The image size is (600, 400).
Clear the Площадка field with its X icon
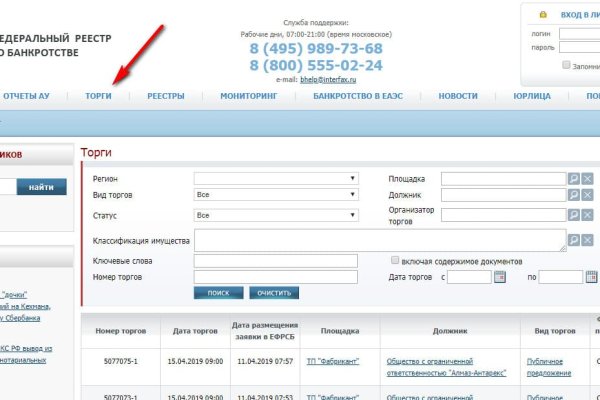point(587,178)
